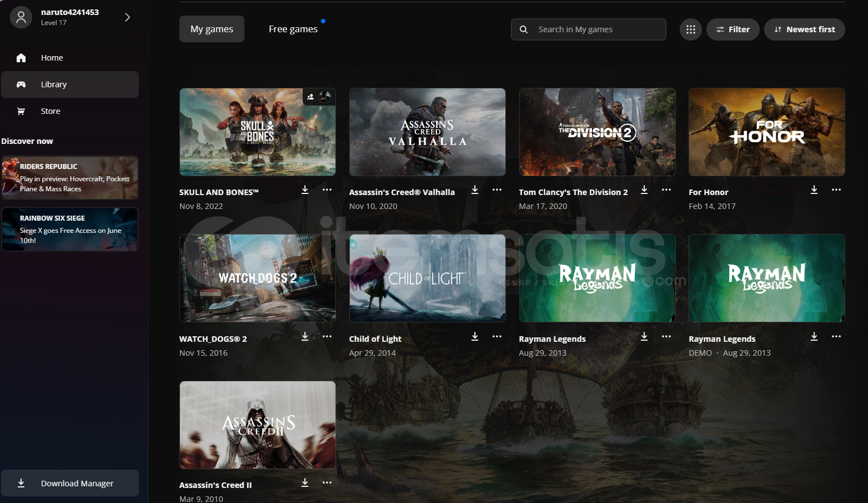Click the search magnifier icon
The height and width of the screenshot is (503, 868).
(524, 29)
